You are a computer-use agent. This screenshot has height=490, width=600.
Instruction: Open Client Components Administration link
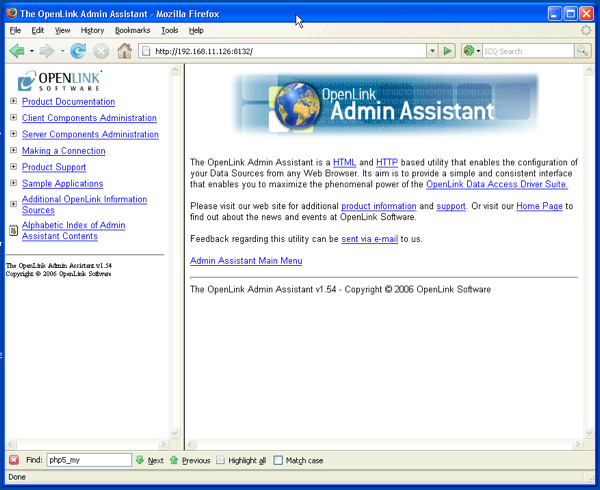tap(89, 118)
